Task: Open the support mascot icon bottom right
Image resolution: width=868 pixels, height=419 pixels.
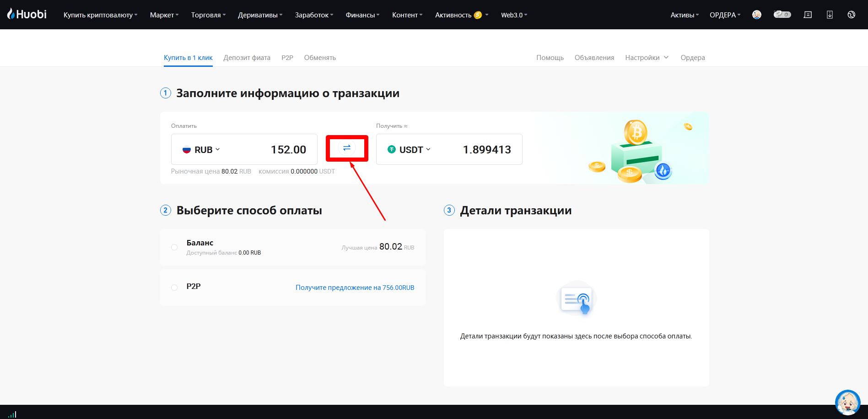Action: (x=847, y=403)
